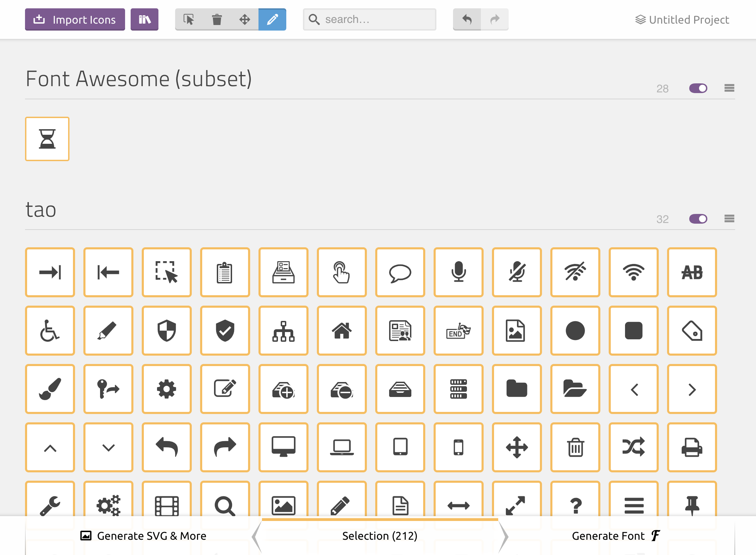
Task: Select the shuffle arrows icon
Action: click(633, 447)
